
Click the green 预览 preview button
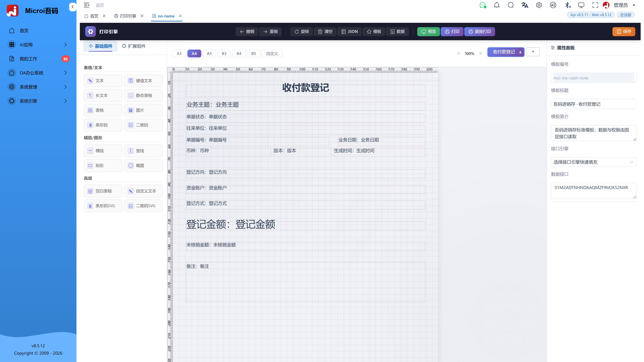coord(428,32)
